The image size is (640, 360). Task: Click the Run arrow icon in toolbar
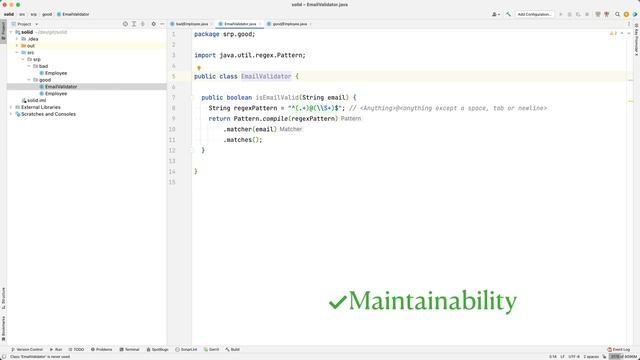pyautogui.click(x=561, y=14)
